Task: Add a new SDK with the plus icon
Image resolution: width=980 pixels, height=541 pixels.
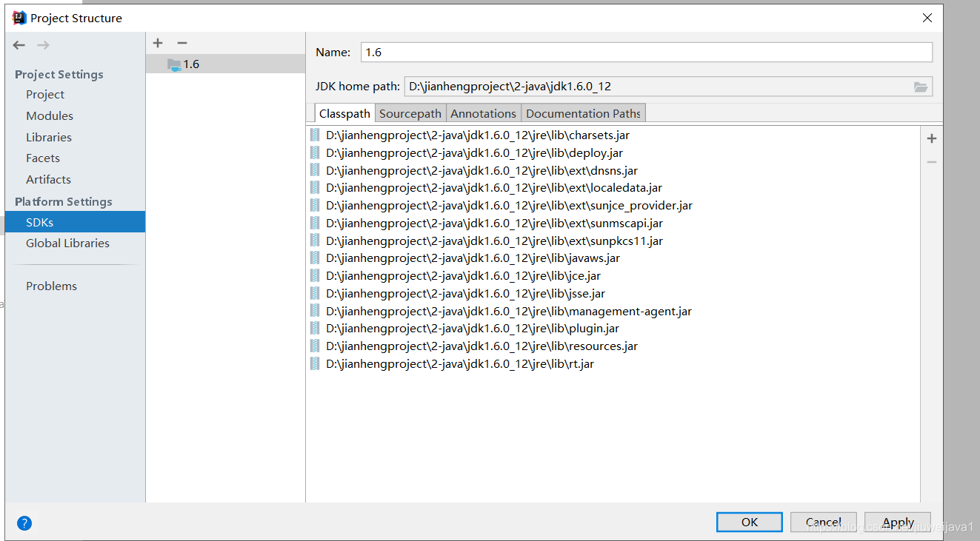Action: 158,43
